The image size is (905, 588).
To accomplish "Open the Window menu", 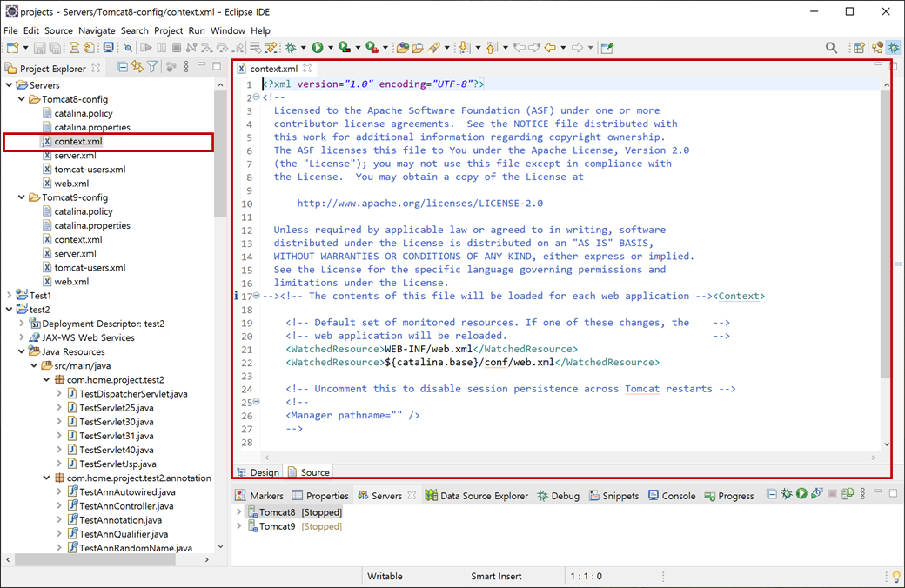I will [227, 30].
